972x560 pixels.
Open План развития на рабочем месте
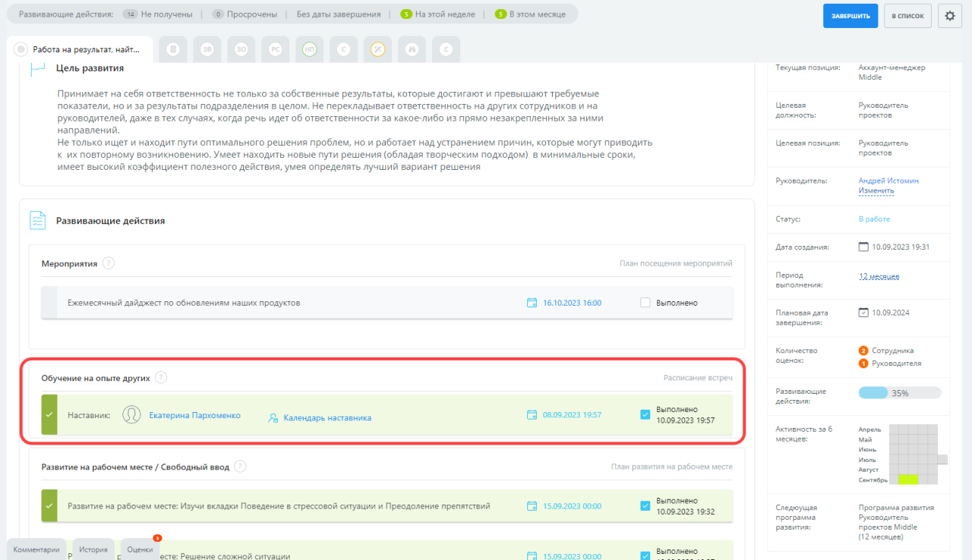tap(671, 467)
